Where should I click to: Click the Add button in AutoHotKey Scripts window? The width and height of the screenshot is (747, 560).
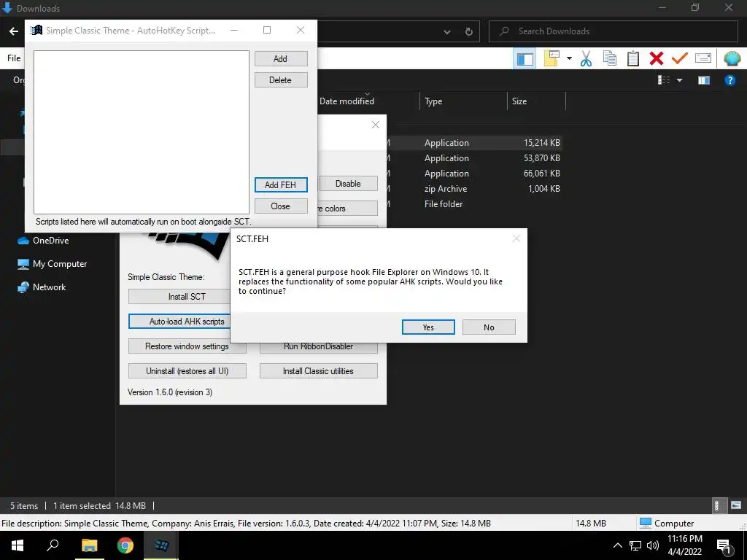coord(281,58)
